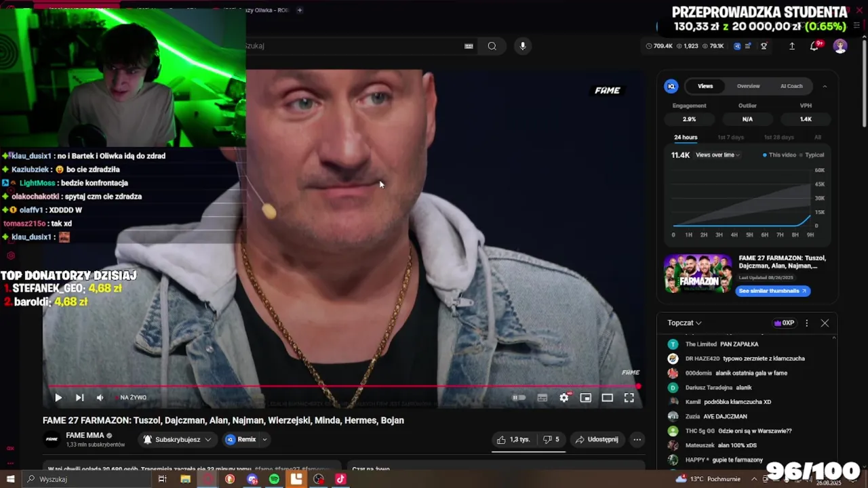
Task: Expand the Subskrybujesz subscription dropdown
Action: coord(177,439)
